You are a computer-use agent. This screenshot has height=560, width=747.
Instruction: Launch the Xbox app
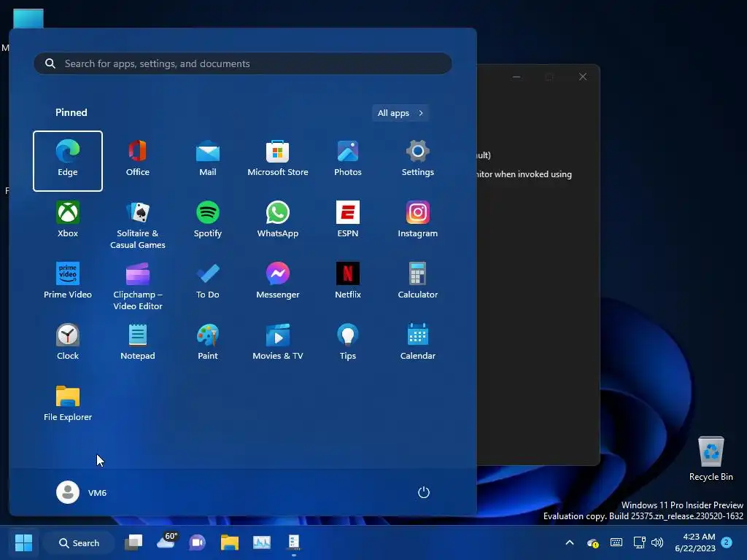pos(68,220)
